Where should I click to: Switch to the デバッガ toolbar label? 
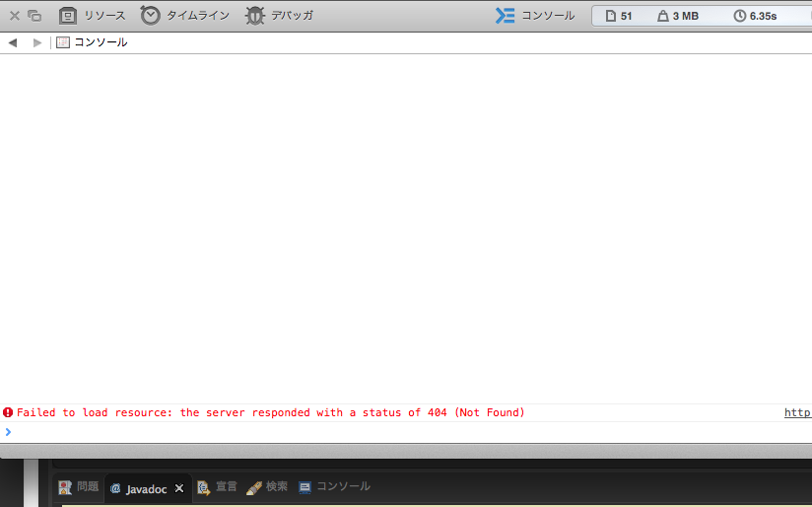click(x=292, y=16)
